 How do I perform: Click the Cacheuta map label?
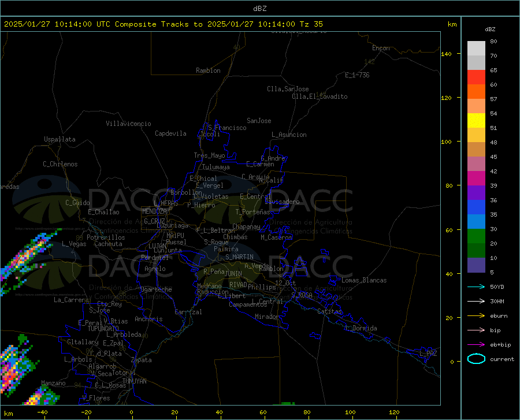[108, 244]
